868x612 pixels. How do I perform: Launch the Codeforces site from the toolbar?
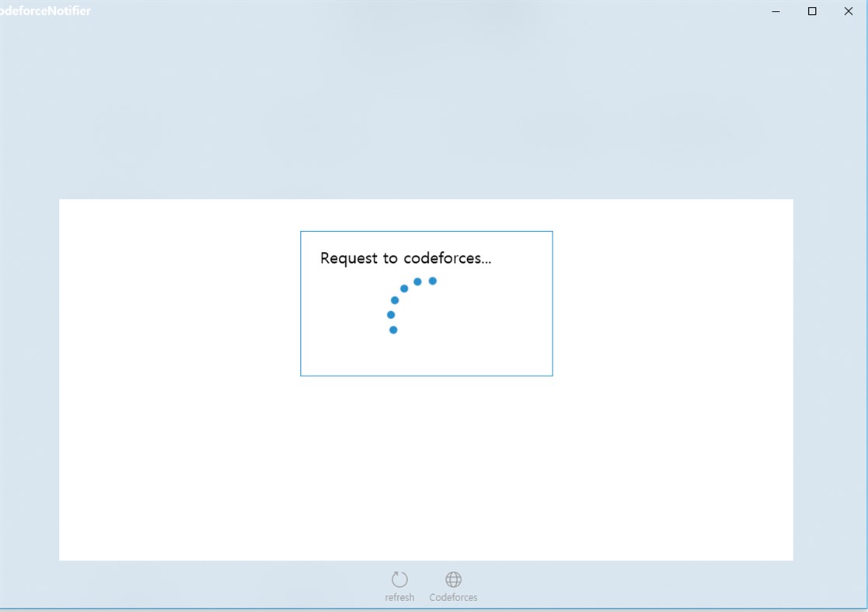[x=453, y=579]
